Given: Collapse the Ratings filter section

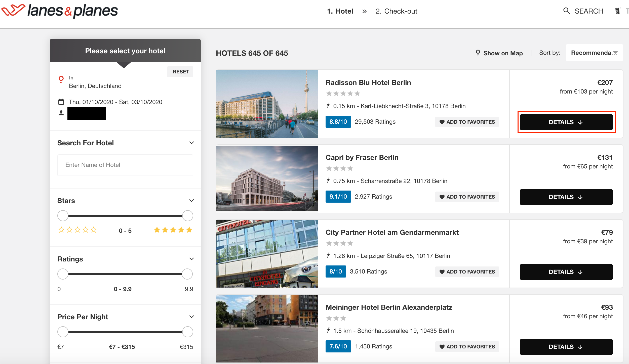Looking at the screenshot, I should pyautogui.click(x=191, y=259).
